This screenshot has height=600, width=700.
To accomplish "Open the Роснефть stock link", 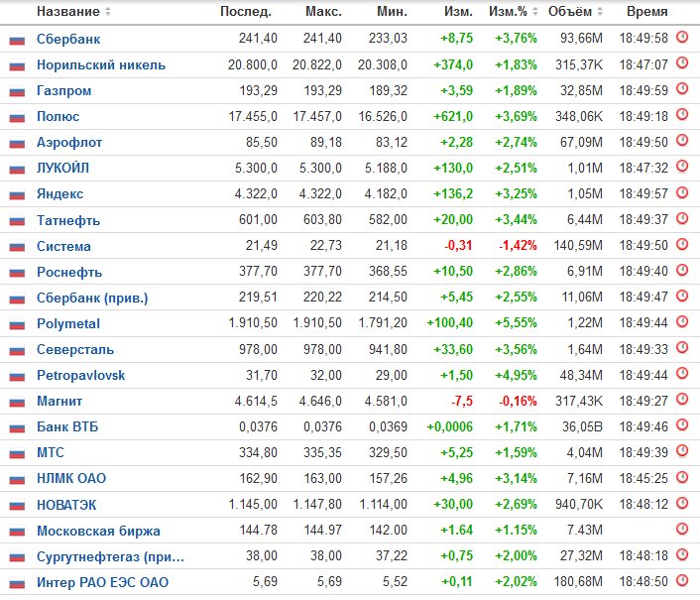I will coord(69,273).
